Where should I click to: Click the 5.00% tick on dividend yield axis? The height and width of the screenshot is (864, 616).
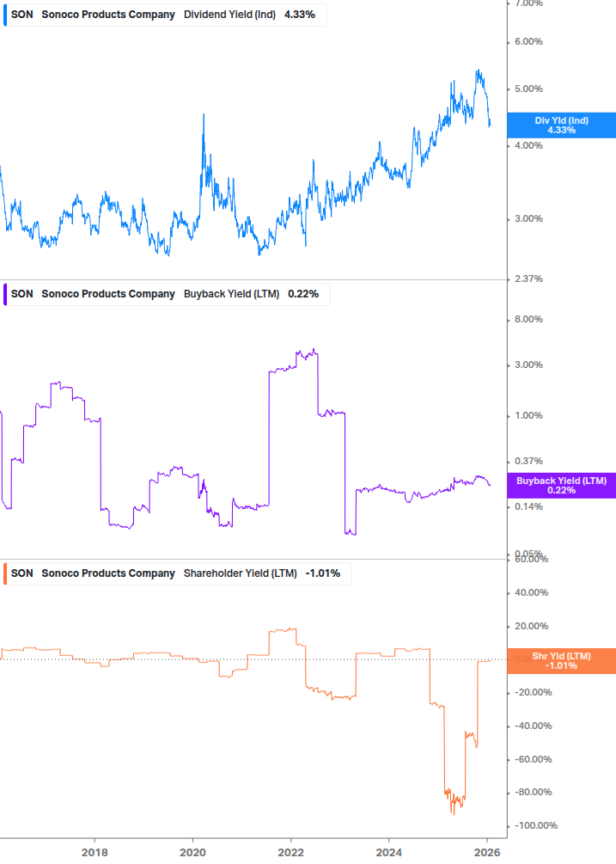tap(528, 89)
